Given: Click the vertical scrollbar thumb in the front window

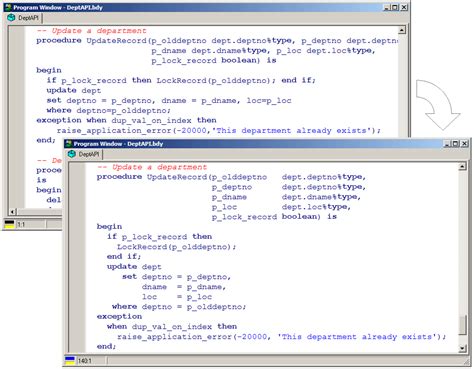Looking at the screenshot, I should click(x=462, y=324).
